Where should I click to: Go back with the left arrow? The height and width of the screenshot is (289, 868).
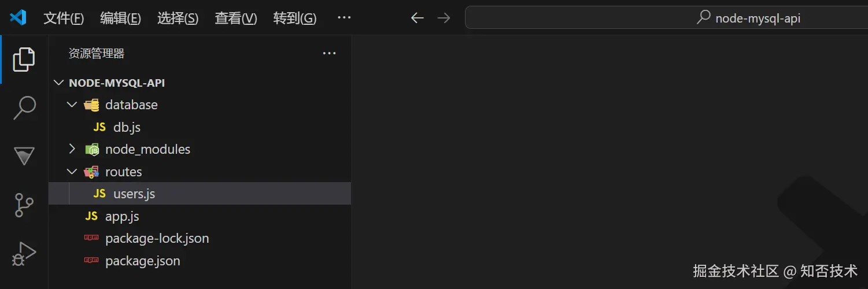tap(417, 18)
